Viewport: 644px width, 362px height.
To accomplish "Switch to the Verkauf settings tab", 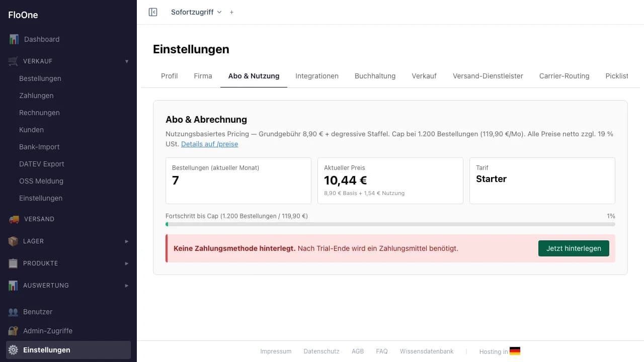I will 424,76.
